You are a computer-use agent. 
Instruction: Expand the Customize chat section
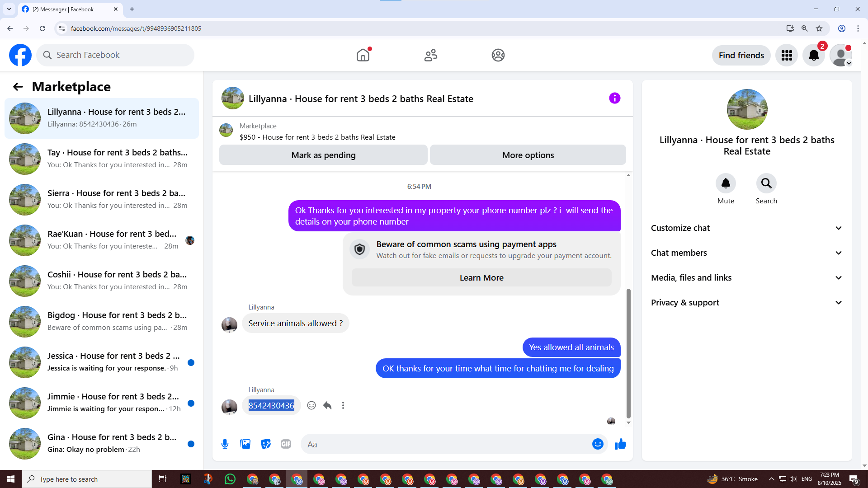coord(746,228)
